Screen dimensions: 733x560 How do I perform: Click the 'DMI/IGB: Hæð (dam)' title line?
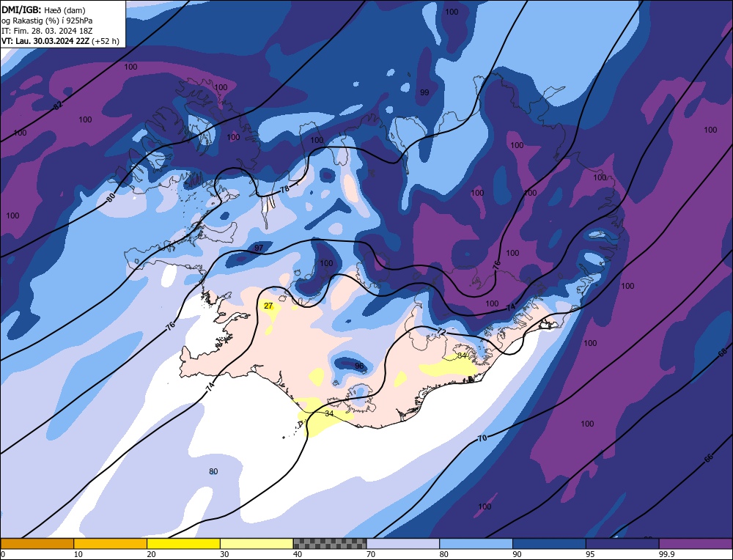point(43,10)
